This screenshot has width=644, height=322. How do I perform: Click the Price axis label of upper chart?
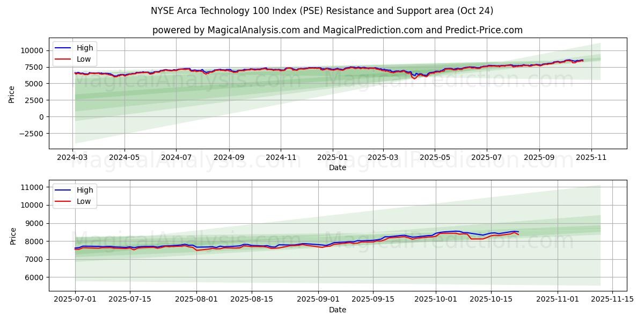click(12, 93)
